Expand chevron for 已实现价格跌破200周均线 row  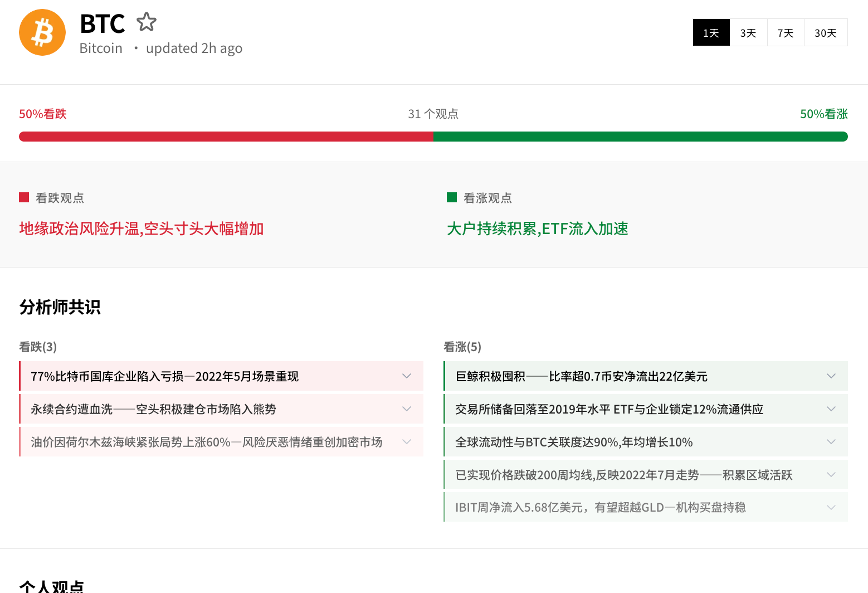point(831,475)
